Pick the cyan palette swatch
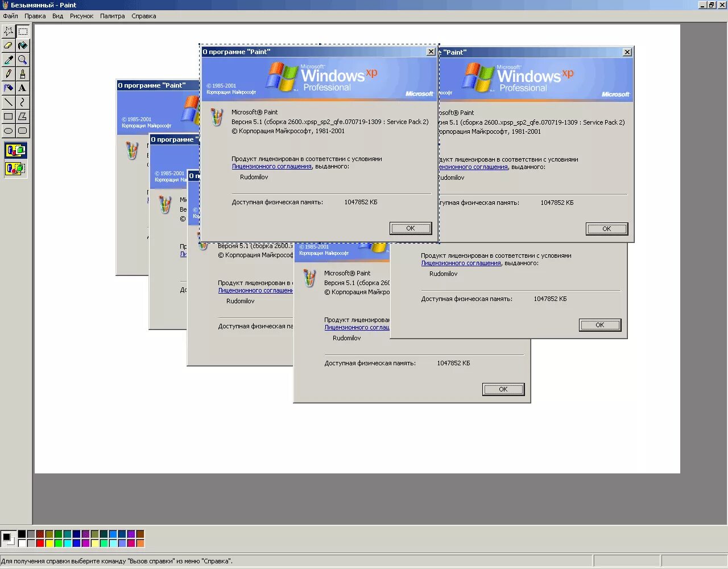Viewport: 728px width, 569px height. (x=67, y=543)
